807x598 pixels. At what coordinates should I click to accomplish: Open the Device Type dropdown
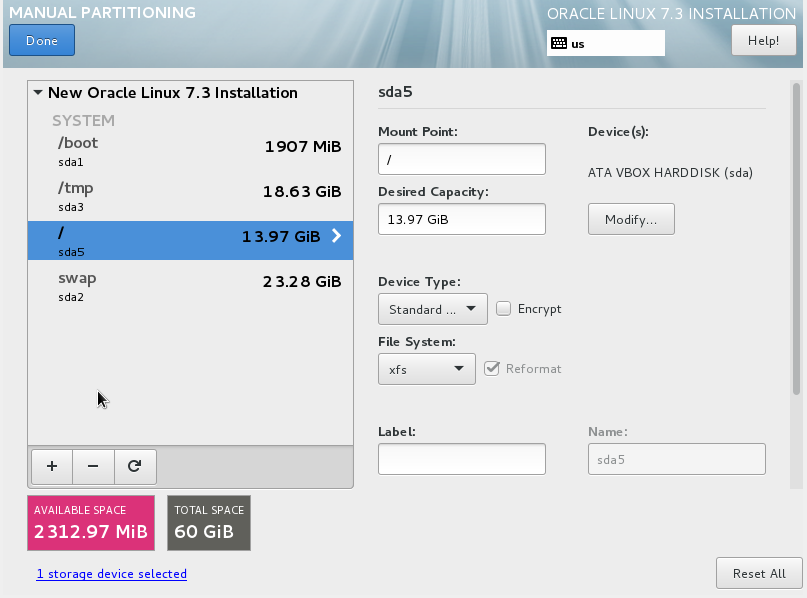[x=432, y=309]
